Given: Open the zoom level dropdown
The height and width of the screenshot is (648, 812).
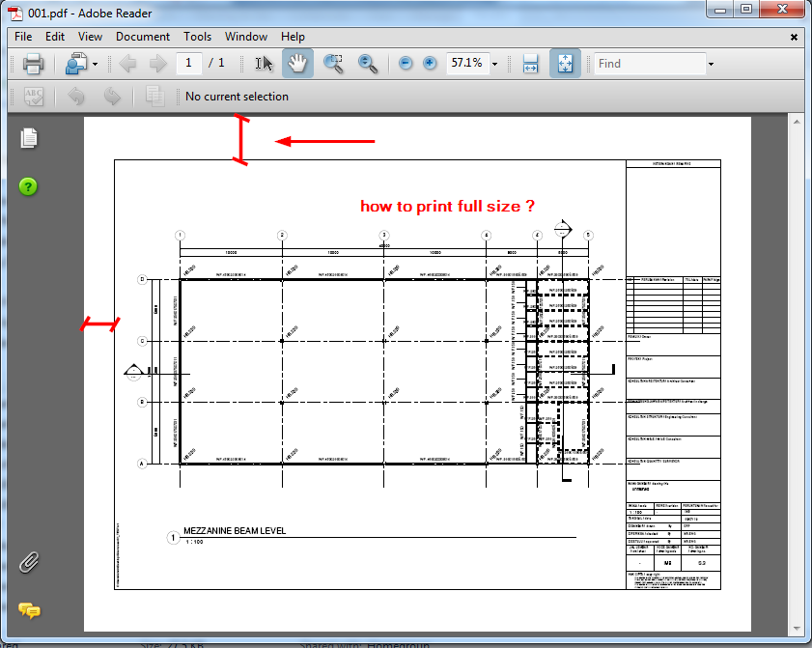Looking at the screenshot, I should 494,63.
